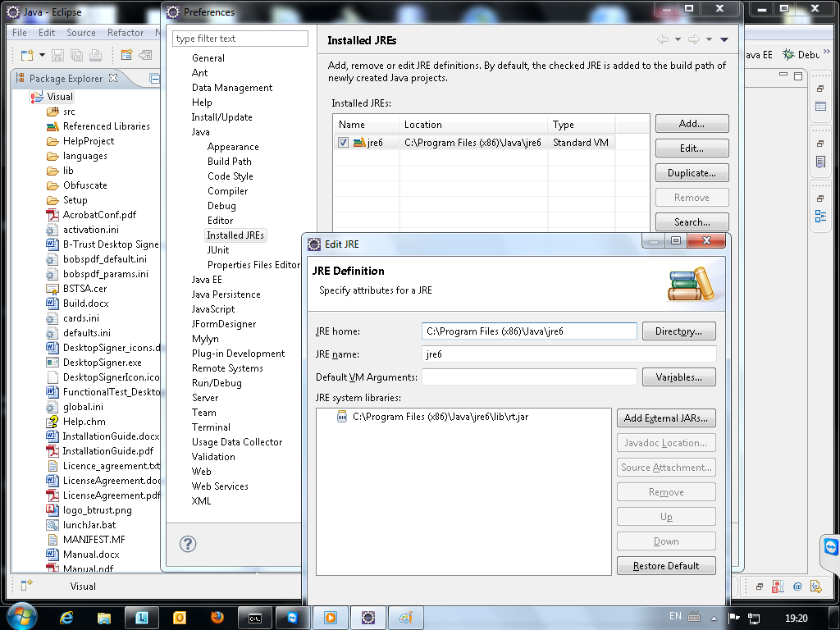The image size is (840, 630).
Task: Click the Edit... button in Installed JREs
Action: tap(692, 148)
